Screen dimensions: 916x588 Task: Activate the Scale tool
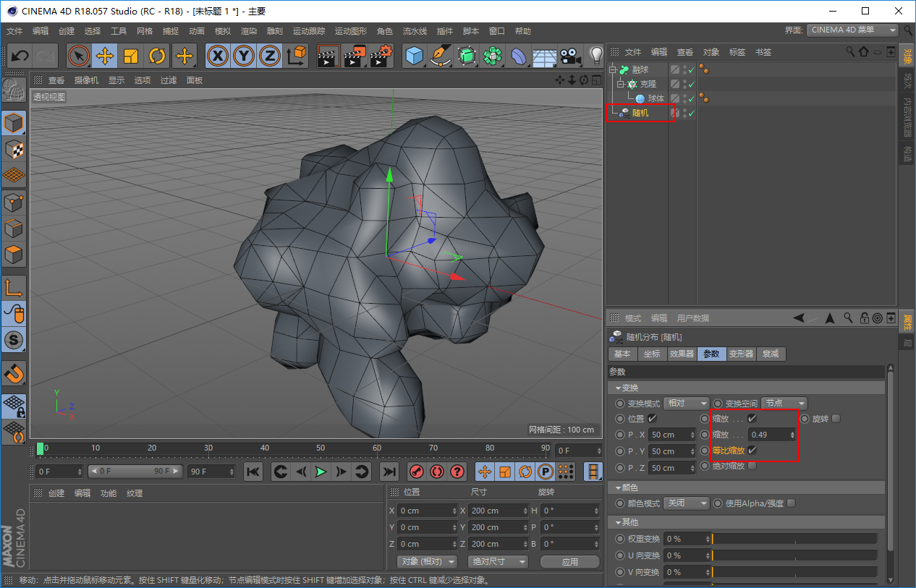pyautogui.click(x=131, y=56)
